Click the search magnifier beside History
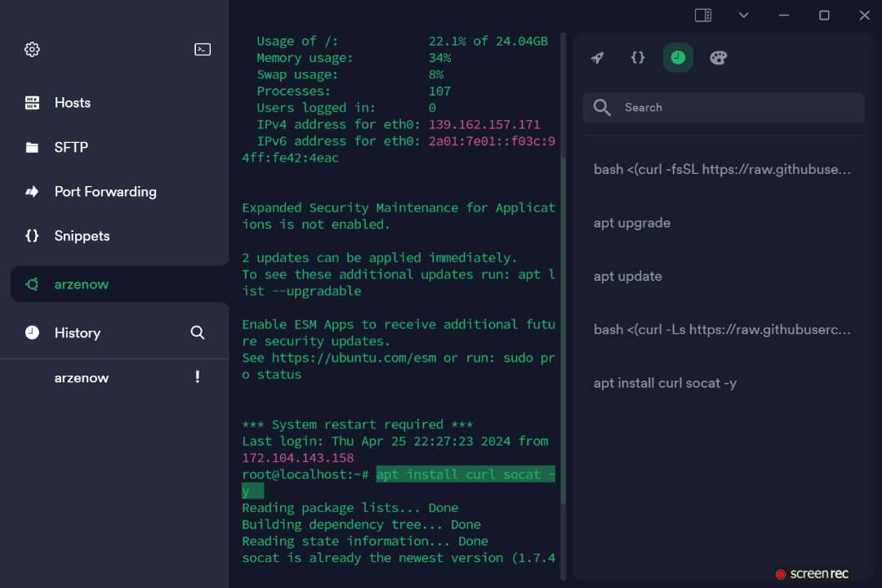882x588 pixels. click(197, 332)
